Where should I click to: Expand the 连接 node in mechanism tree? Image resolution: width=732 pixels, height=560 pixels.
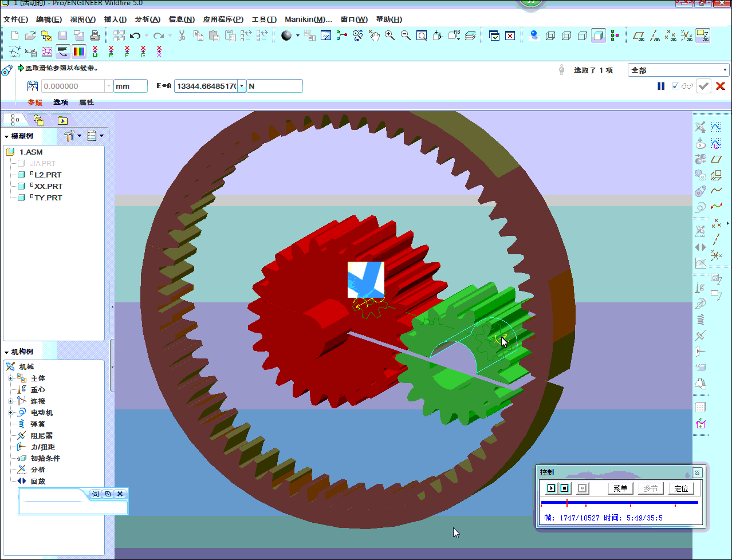(x=10, y=401)
